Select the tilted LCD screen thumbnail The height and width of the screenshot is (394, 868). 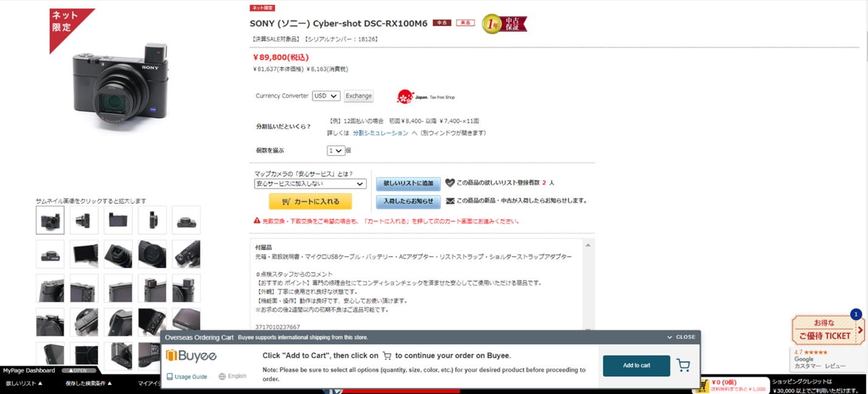point(84,254)
